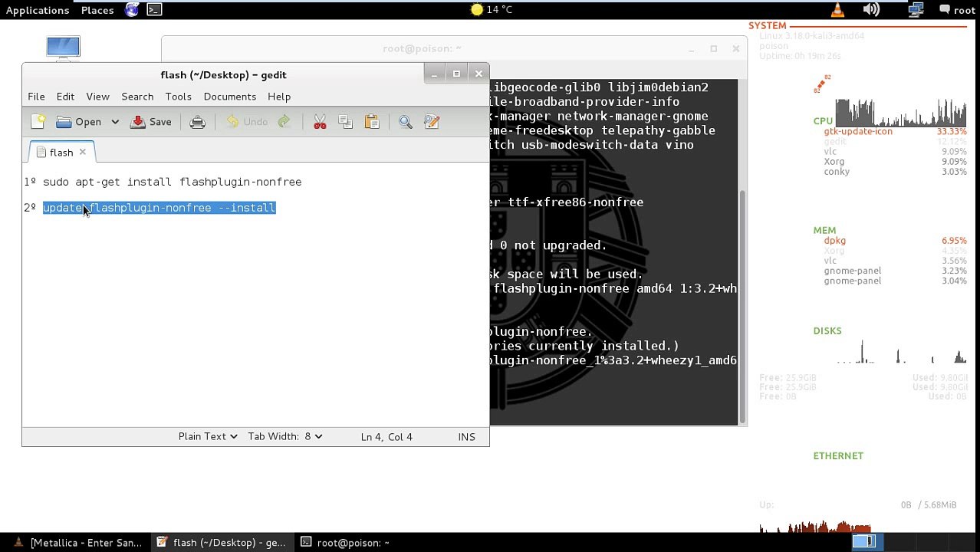Viewport: 980px width, 552px height.
Task: Open the Applications menu
Action: click(x=38, y=10)
